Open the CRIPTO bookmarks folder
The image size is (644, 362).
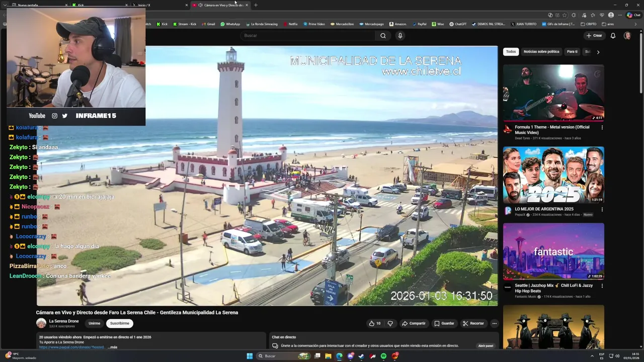pyautogui.click(x=589, y=24)
